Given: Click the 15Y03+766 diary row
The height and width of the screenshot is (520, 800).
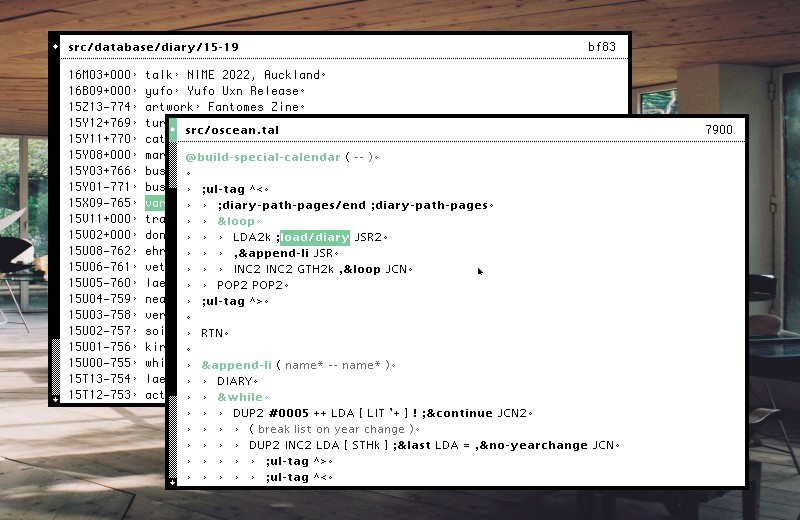Looking at the screenshot, I should click(x=116, y=171).
